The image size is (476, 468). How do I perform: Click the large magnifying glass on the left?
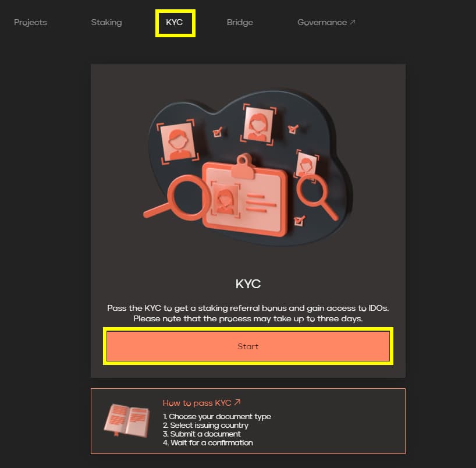pyautogui.click(x=176, y=198)
